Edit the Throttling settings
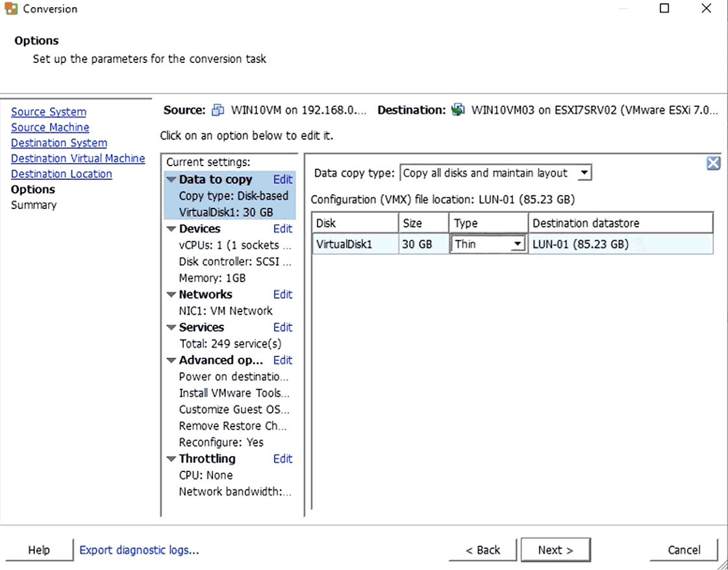Viewport: 728px width, 570px height. click(x=282, y=459)
